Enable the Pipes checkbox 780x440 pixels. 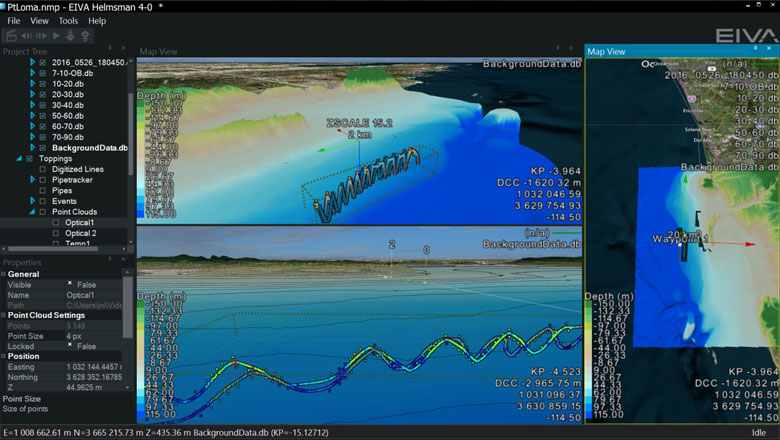[x=43, y=191]
